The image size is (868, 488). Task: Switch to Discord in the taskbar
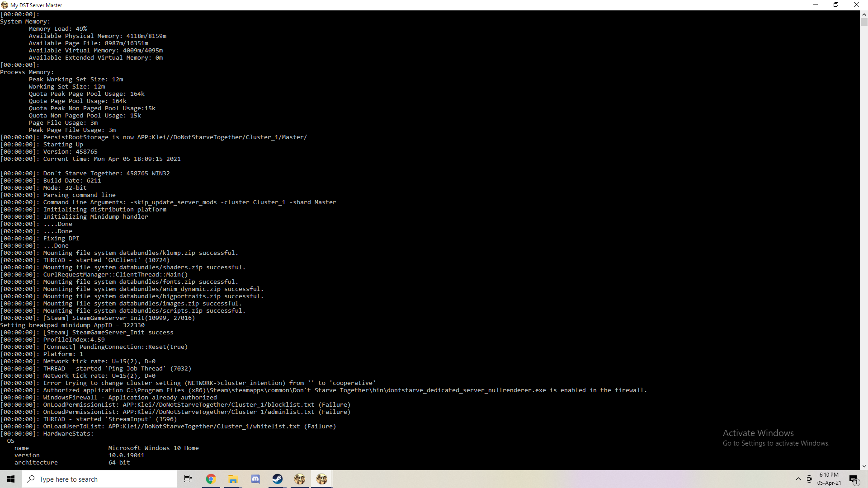coord(255,479)
